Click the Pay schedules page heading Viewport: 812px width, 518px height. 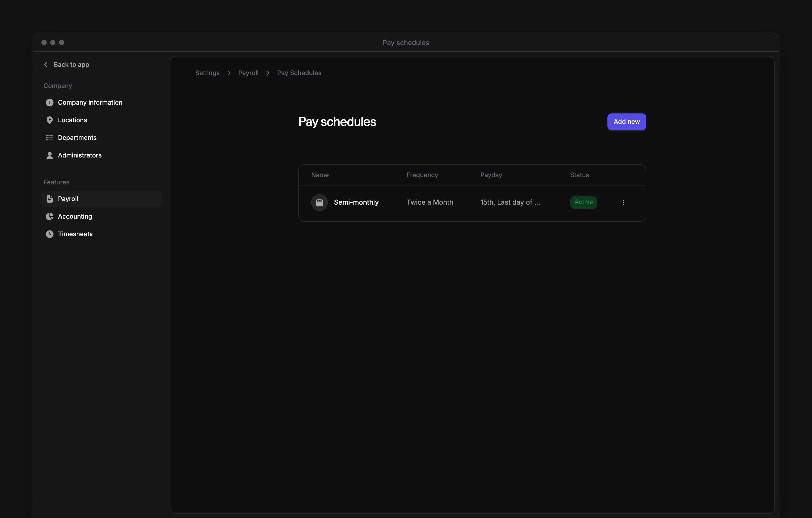(337, 122)
